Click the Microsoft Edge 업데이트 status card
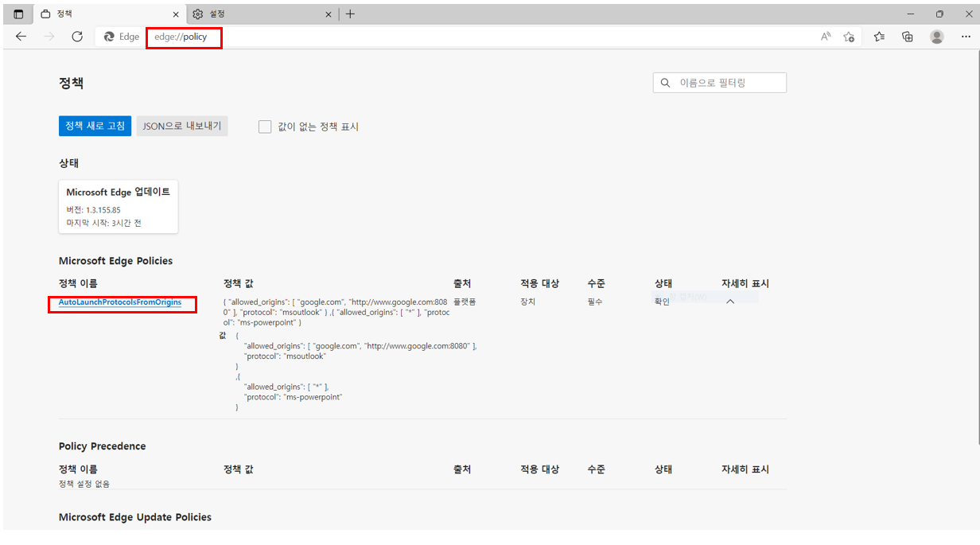Viewport: 980px width, 545px height. 119,207
